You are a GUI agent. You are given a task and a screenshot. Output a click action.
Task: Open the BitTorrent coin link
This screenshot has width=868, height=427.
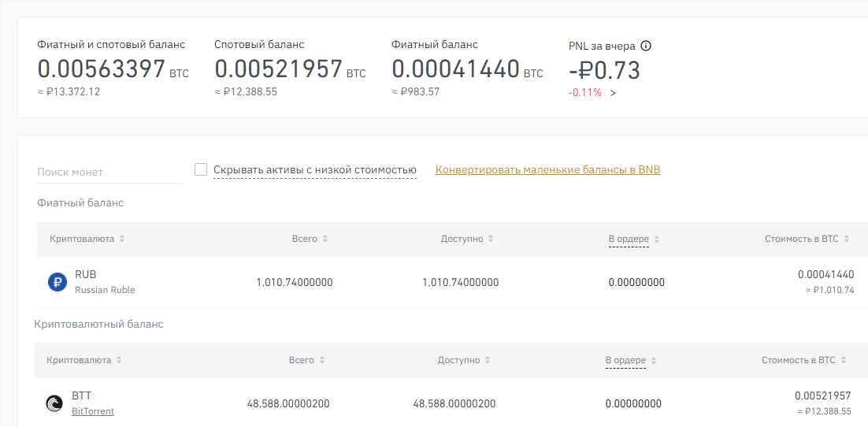coord(93,411)
